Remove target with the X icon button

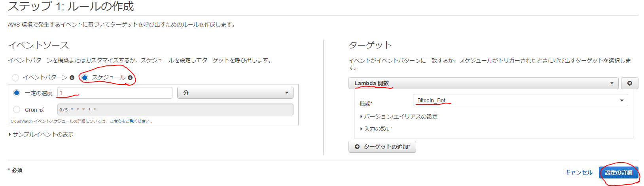pos(629,83)
